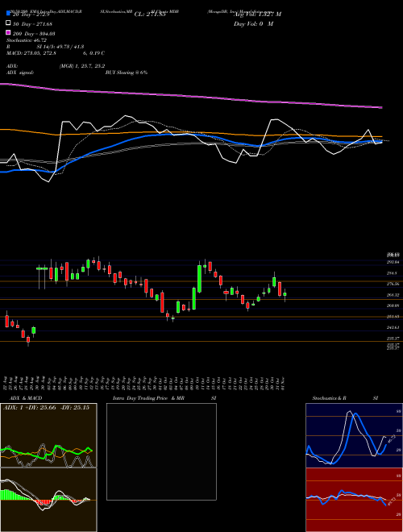
Task: Click the 284.8 price axis label
Action: [x=393, y=273]
